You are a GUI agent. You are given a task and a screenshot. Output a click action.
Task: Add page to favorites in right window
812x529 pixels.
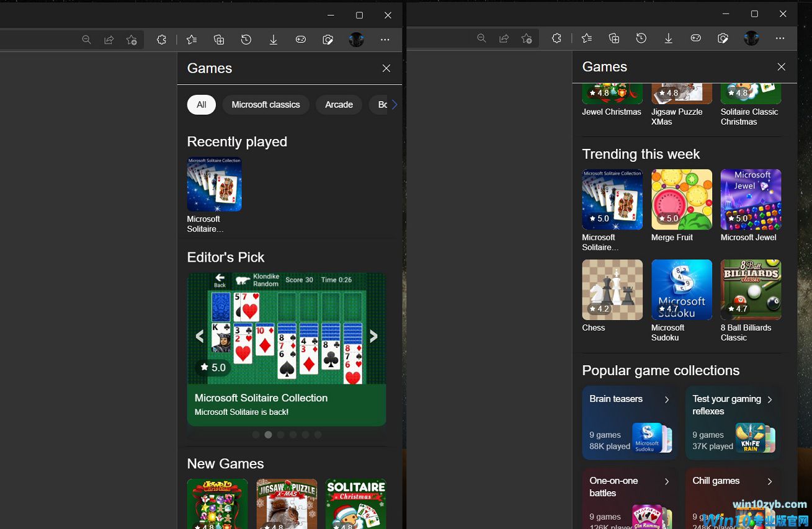tap(527, 38)
